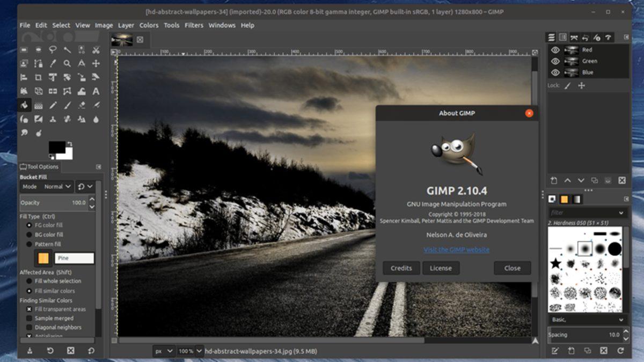Follow the Visit the GIMP website link
This screenshot has height=362, width=644.
pyautogui.click(x=457, y=249)
